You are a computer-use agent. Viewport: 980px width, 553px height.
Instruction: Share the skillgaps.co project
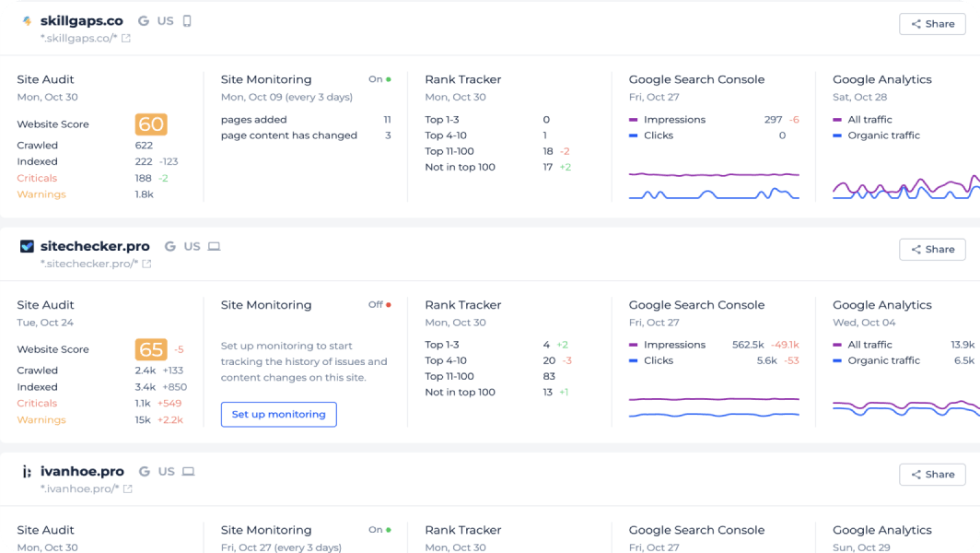tap(932, 24)
